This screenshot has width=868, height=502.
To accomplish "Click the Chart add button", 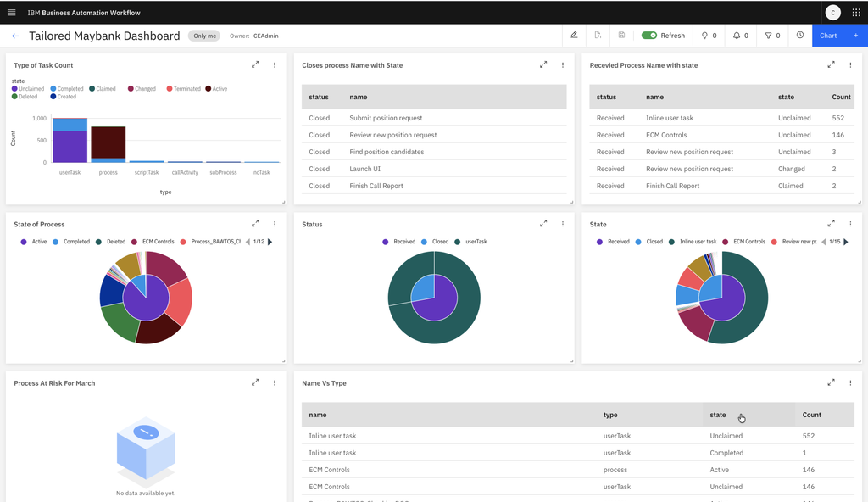I will 839,36.
